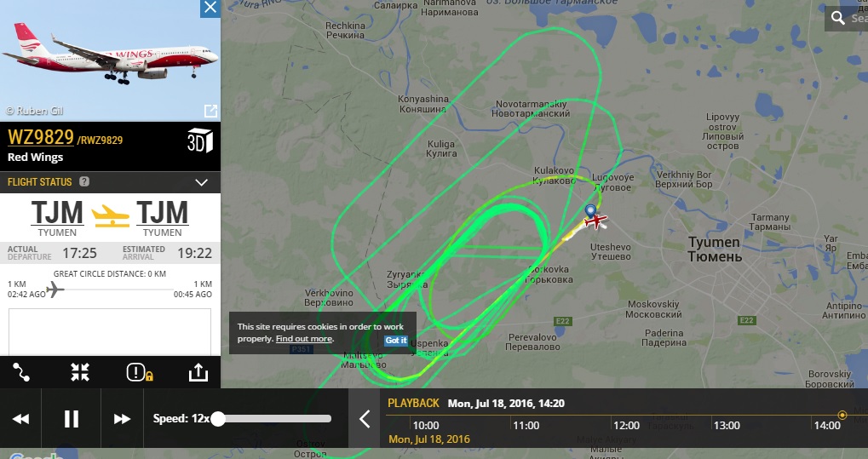Image resolution: width=868 pixels, height=459 pixels.
Task: Fast forward the playback
Action: [x=123, y=419]
